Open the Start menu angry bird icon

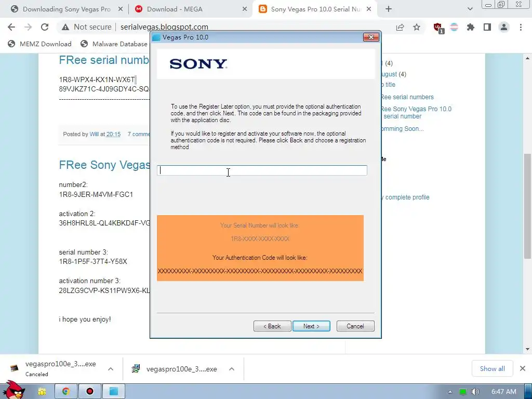13,390
